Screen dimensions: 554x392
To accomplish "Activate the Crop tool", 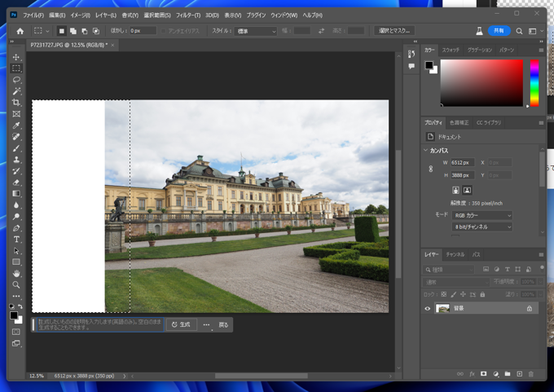I will (x=16, y=103).
